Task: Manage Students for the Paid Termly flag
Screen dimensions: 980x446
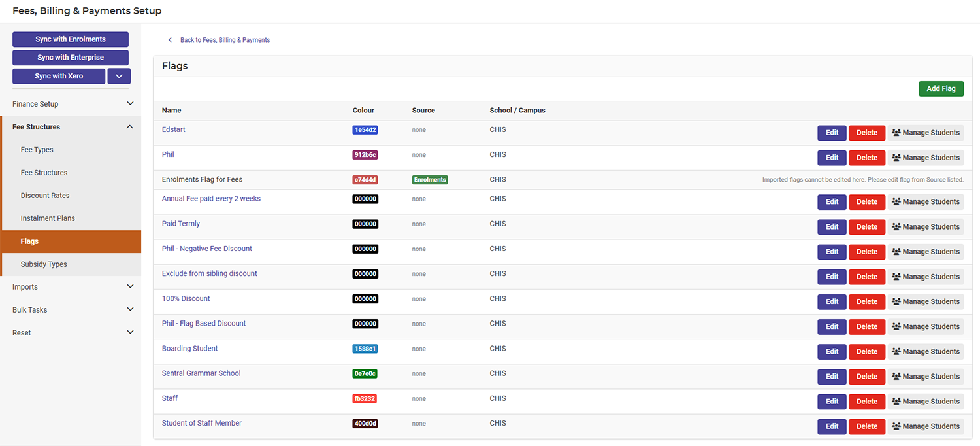Action: (x=925, y=227)
